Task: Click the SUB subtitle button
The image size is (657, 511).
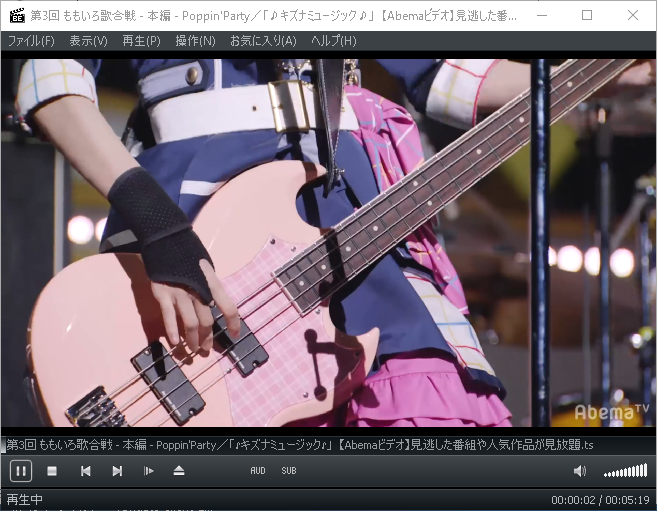Action: click(289, 471)
